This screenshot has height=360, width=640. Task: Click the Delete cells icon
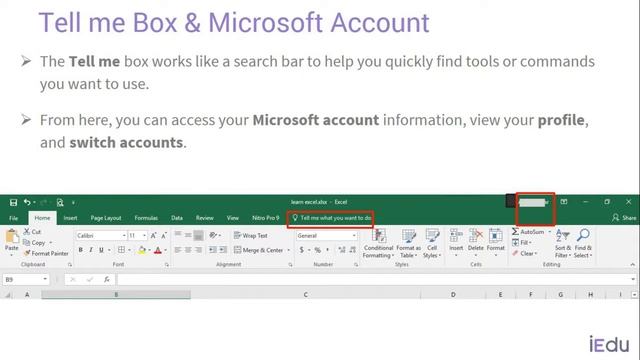pyautogui.click(x=476, y=236)
